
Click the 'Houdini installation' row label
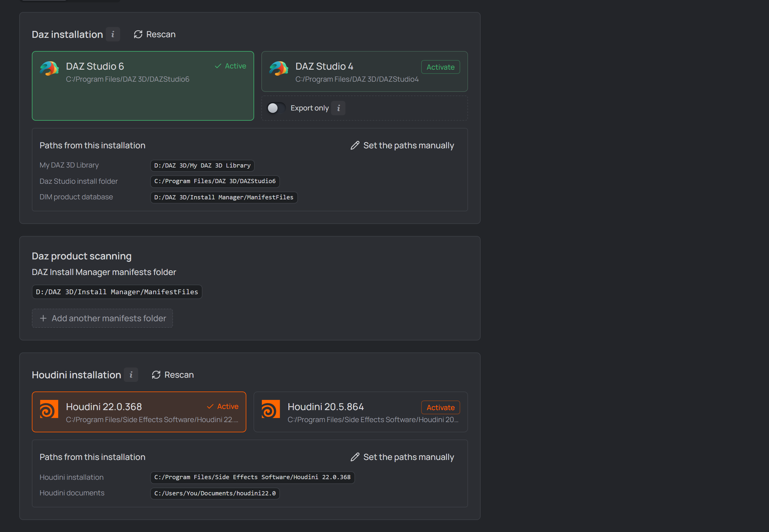(71, 477)
